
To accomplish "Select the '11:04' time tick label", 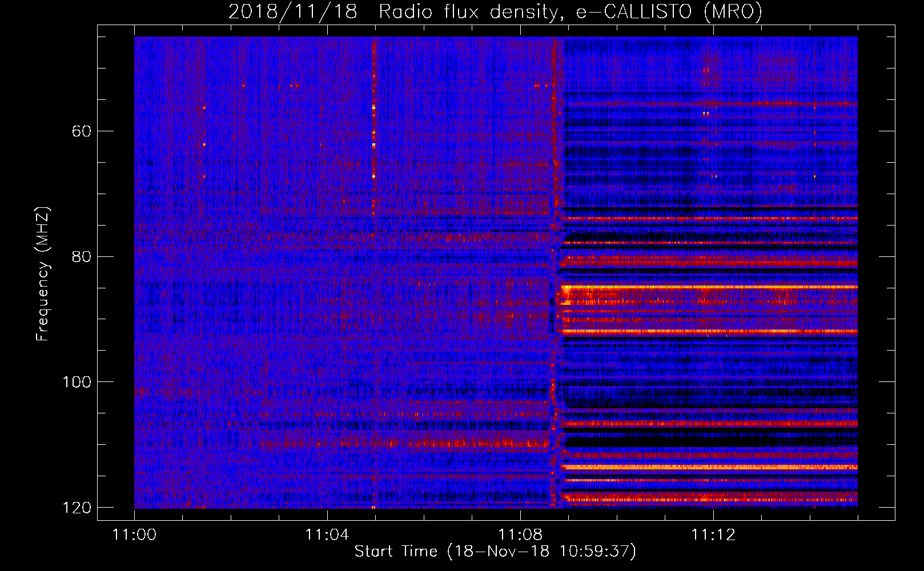I will point(327,535).
